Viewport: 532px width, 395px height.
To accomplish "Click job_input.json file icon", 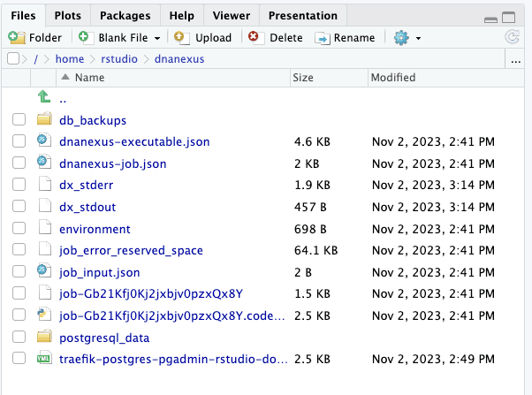I will 44,271.
